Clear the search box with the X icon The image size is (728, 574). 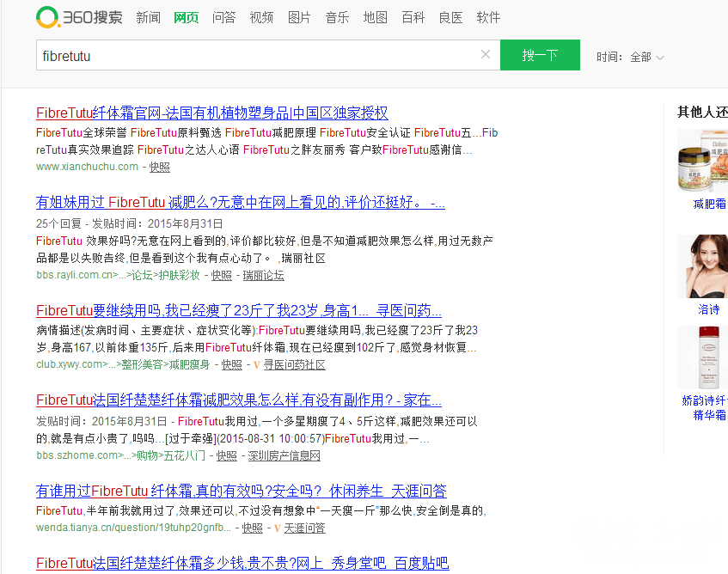pos(486,54)
